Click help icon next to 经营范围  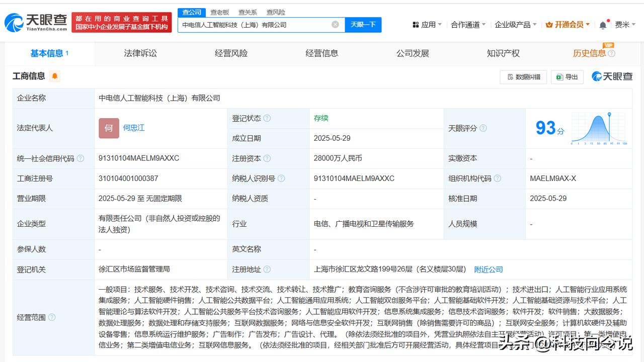[x=51, y=317]
